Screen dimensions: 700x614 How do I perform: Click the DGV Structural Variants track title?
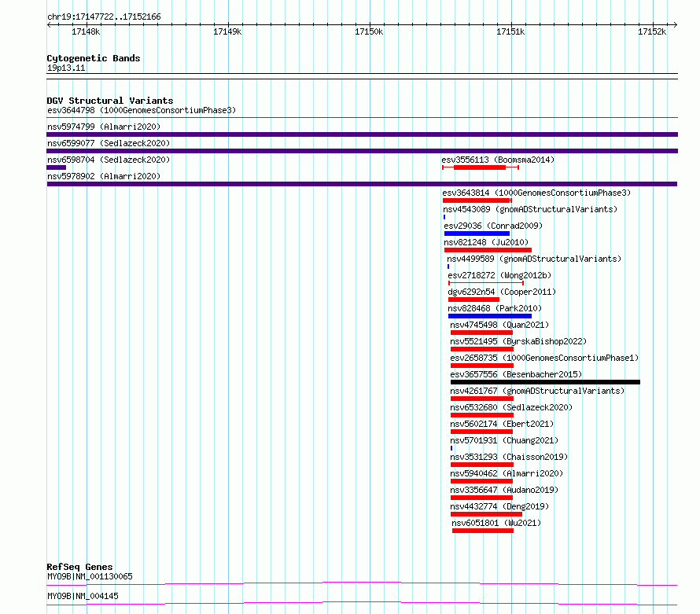(x=110, y=101)
